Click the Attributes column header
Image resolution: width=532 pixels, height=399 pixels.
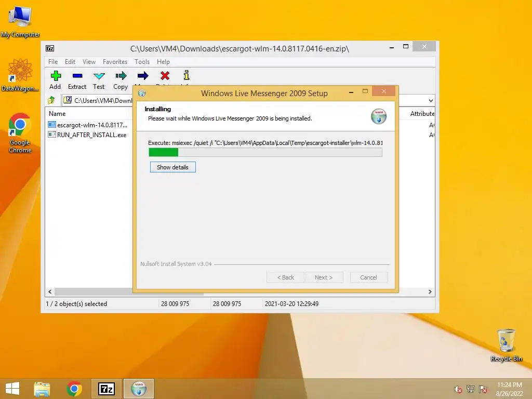point(422,114)
